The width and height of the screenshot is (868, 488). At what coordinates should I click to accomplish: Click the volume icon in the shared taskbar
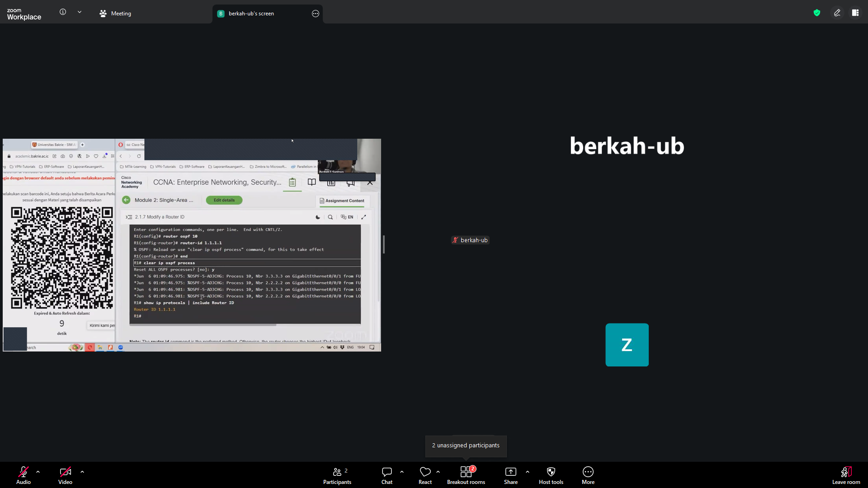pos(335,347)
